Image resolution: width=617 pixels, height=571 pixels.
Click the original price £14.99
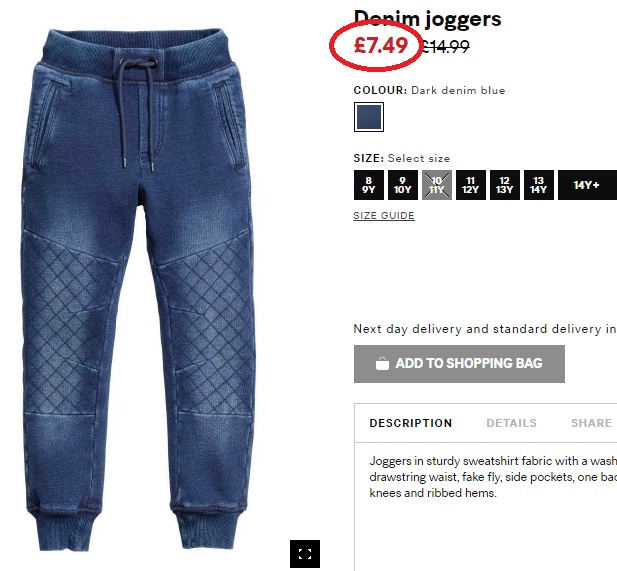pyautogui.click(x=445, y=46)
